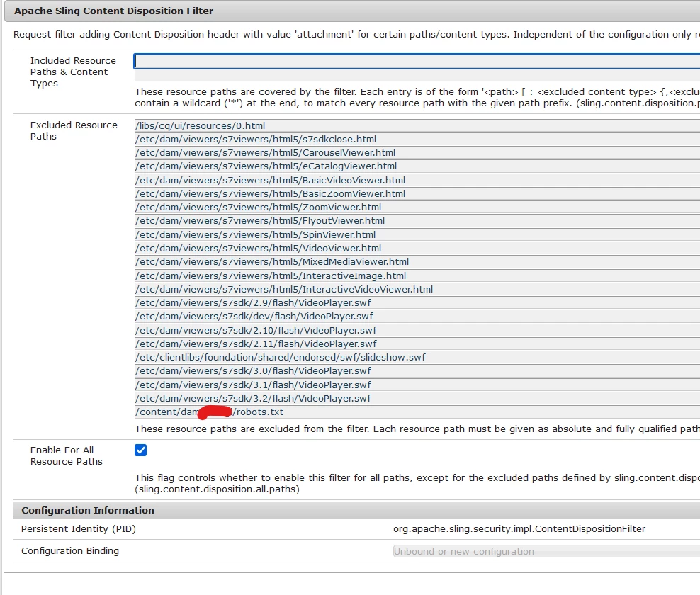Click the html5/ZoomViewer.html path field

(417, 207)
